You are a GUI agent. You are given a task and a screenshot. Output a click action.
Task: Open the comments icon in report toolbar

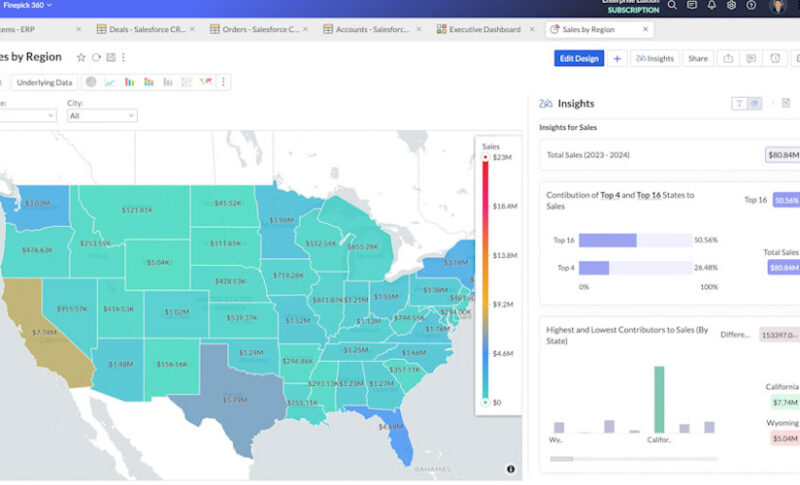[x=751, y=58]
